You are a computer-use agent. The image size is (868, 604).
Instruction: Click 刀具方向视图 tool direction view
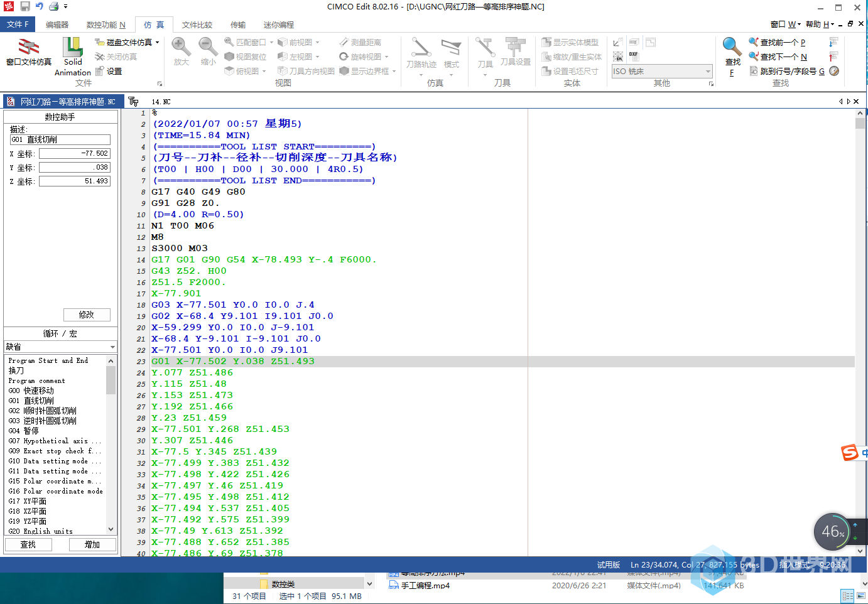306,71
